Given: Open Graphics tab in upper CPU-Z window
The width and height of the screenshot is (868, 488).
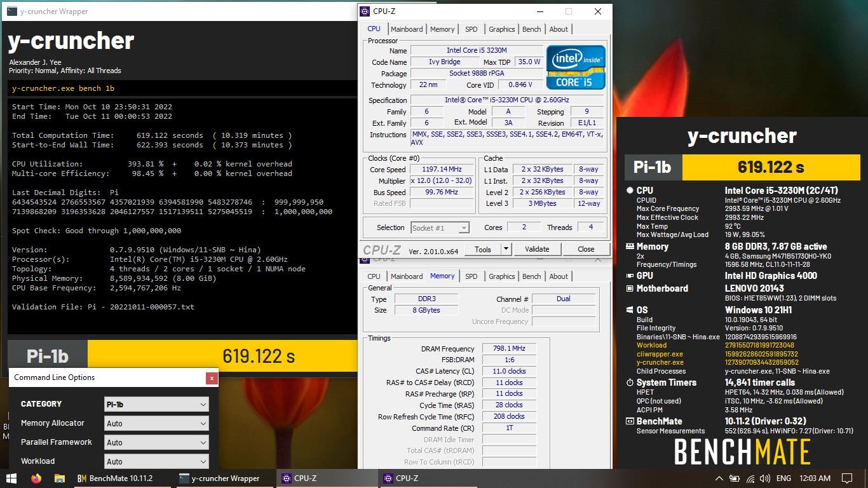Looking at the screenshot, I should (501, 29).
